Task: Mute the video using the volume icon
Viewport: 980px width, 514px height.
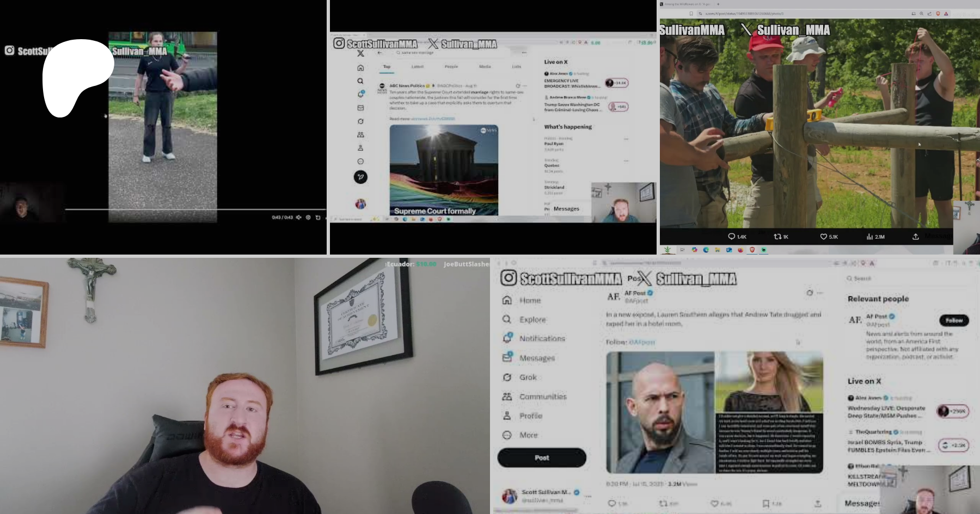Action: (298, 218)
